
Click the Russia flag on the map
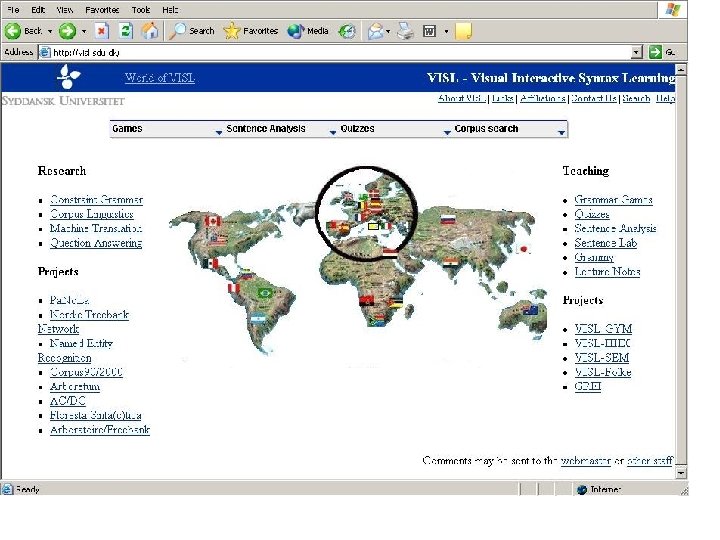(448, 220)
